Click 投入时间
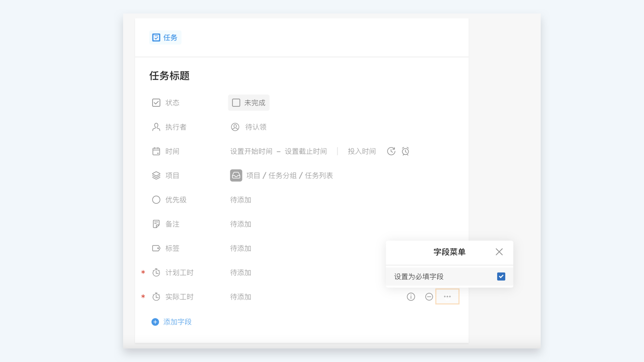 362,151
